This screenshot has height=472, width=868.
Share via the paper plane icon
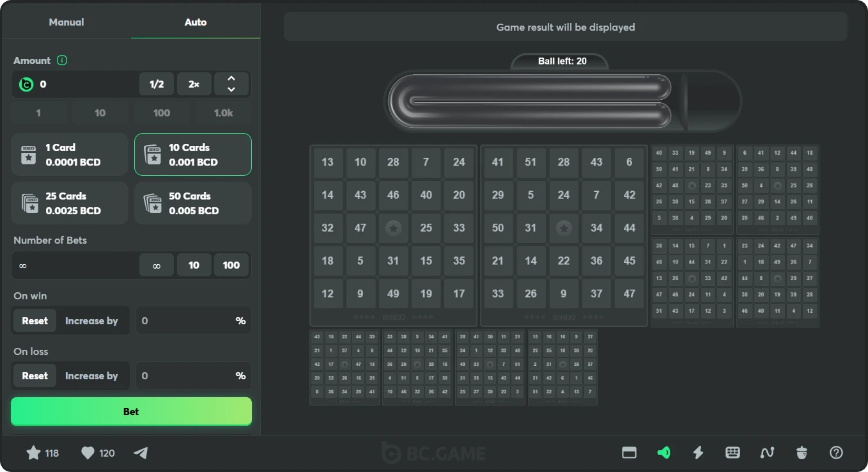pos(140,453)
